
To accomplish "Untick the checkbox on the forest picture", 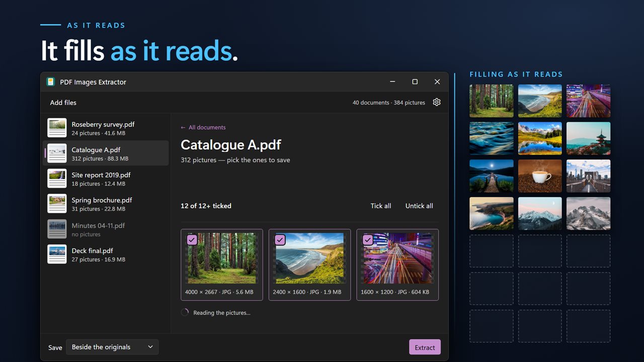I will 192,240.
